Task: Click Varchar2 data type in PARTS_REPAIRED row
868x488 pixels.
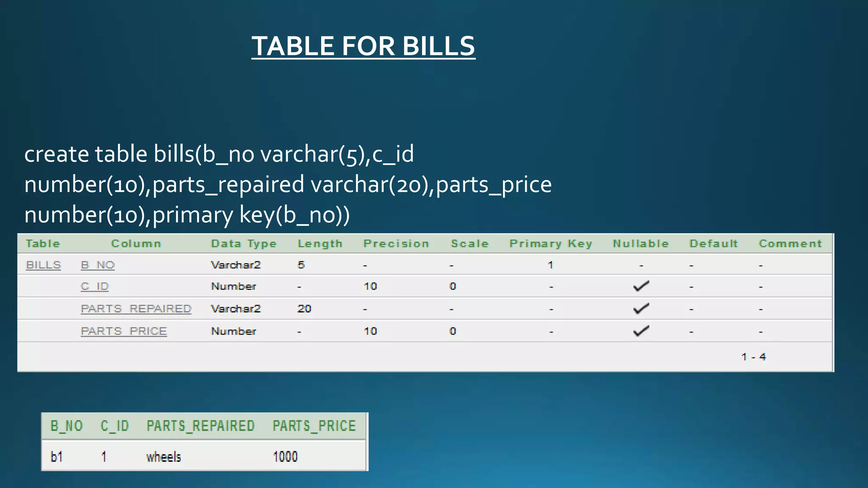Action: click(236, 309)
